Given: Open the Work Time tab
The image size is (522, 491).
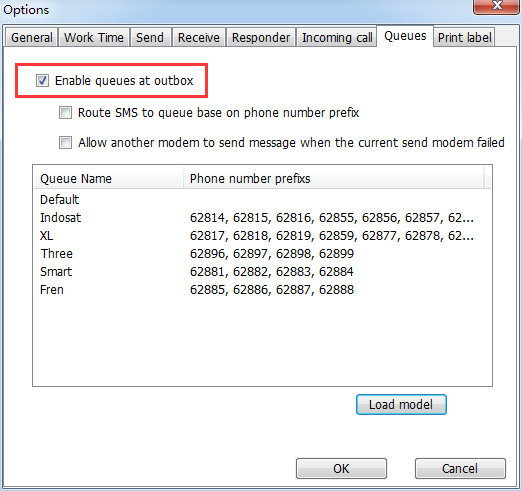Looking at the screenshot, I should pyautogui.click(x=94, y=37).
